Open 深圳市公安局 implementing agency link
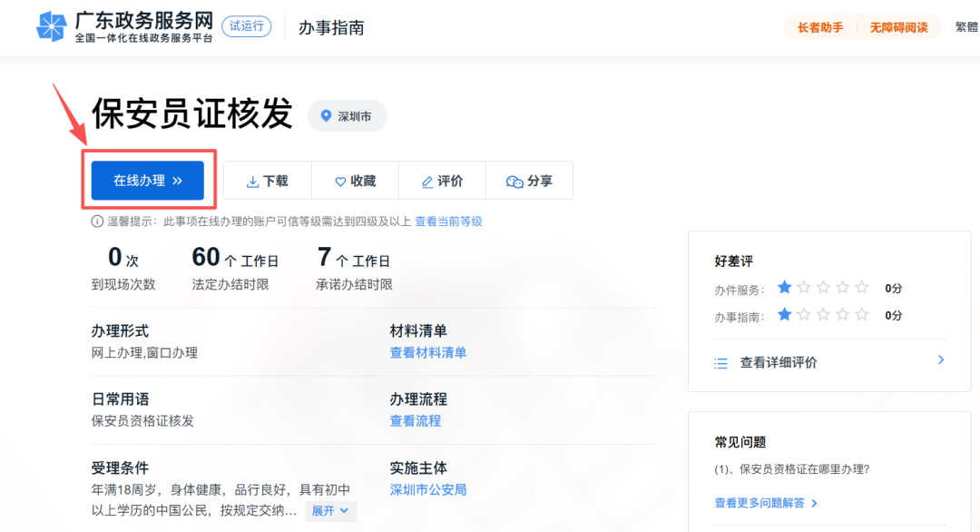This screenshot has width=980, height=532. pyautogui.click(x=427, y=489)
